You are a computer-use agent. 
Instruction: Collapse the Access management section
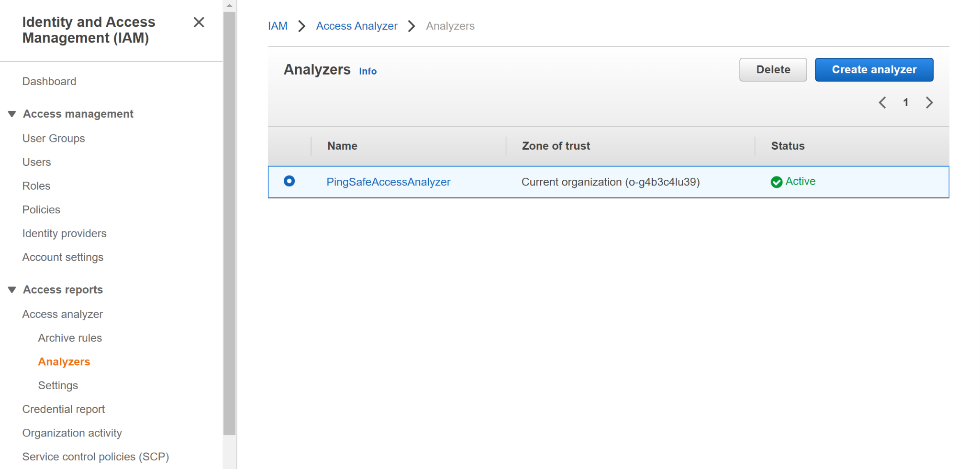click(12, 114)
